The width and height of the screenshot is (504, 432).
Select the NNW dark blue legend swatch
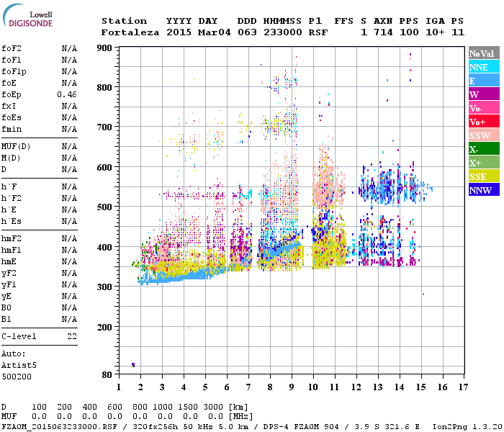click(484, 189)
